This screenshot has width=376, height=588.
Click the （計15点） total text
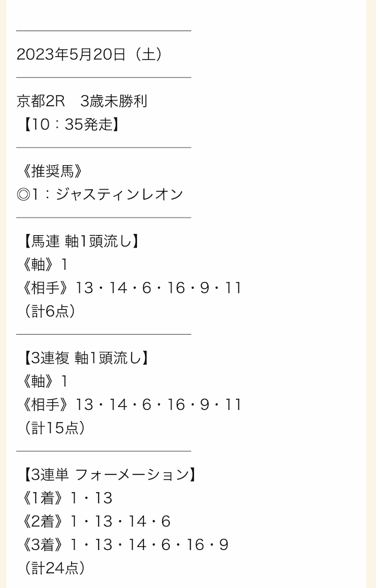point(55,427)
